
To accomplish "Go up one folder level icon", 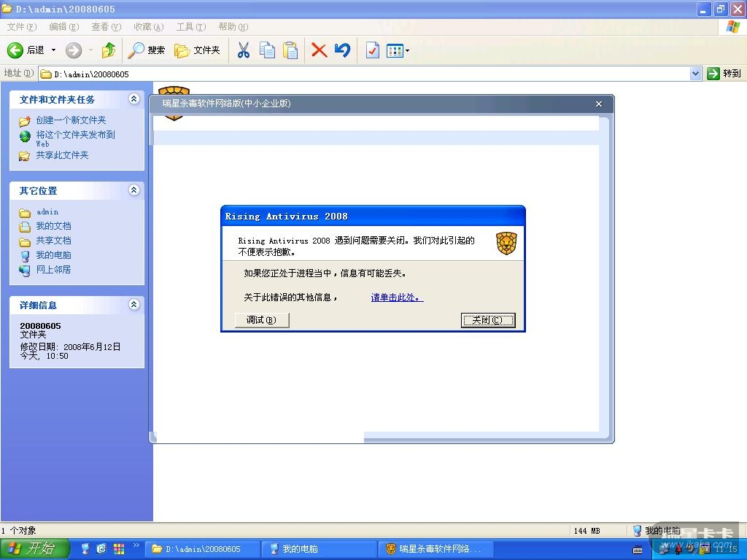I will pyautogui.click(x=109, y=50).
